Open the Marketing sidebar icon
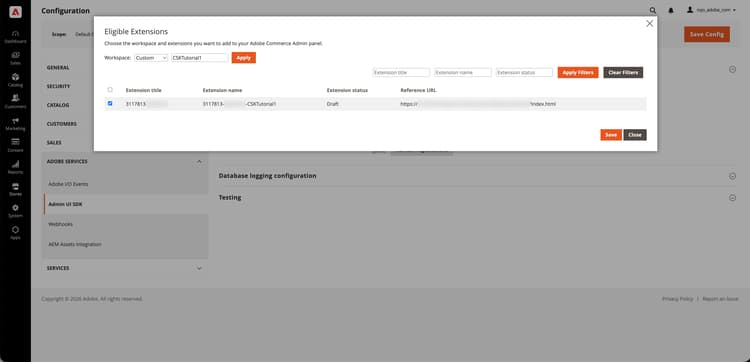Screen dimensions: 750x362 point(15,123)
